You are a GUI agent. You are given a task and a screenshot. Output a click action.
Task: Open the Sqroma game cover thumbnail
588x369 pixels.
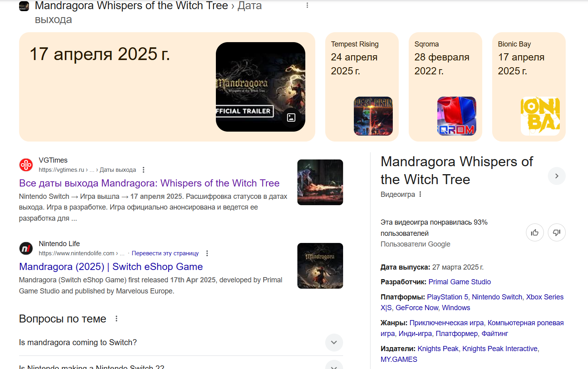(457, 116)
